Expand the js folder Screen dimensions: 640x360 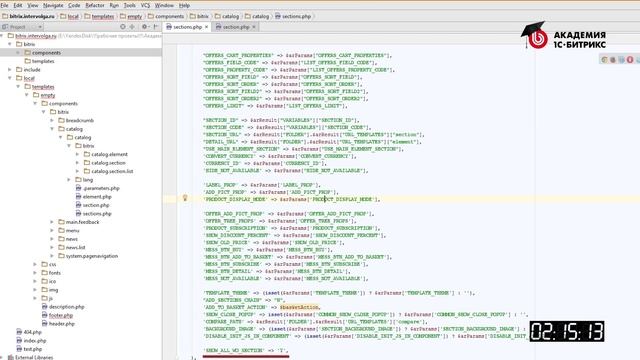point(35,298)
